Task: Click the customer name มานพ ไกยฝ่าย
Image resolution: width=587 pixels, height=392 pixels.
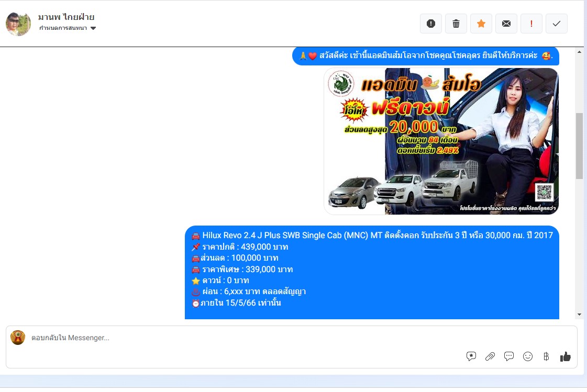Action: [x=67, y=17]
